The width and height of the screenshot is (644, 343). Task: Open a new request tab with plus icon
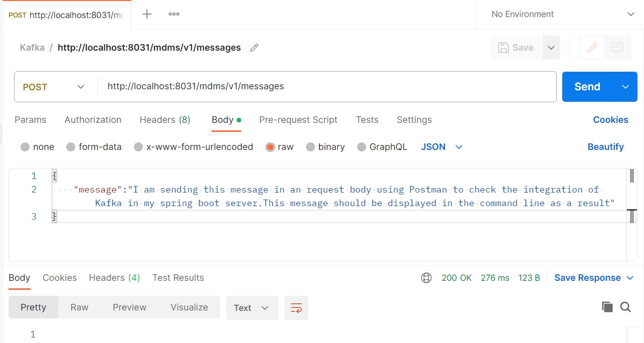point(146,14)
